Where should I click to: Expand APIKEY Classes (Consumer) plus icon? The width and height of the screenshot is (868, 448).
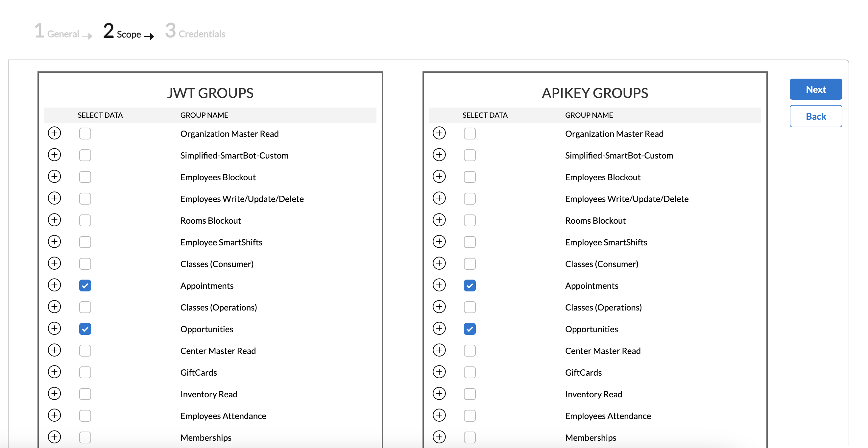click(x=439, y=263)
